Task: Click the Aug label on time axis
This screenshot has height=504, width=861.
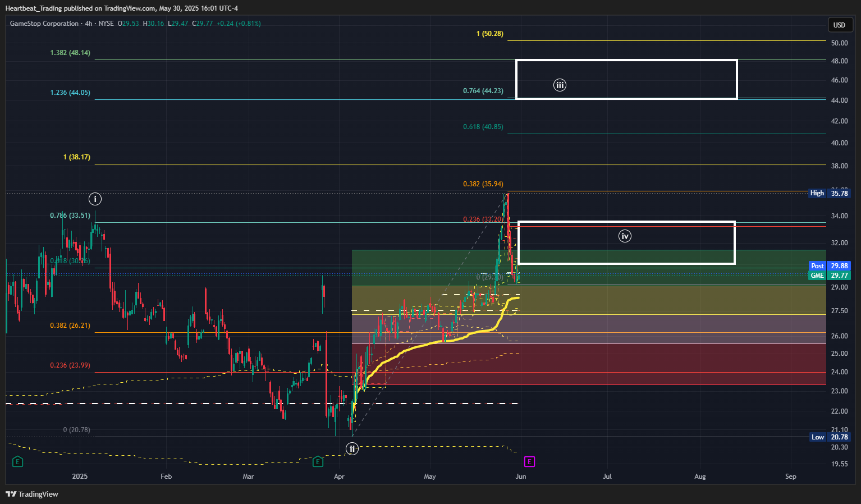Action: tap(700, 476)
